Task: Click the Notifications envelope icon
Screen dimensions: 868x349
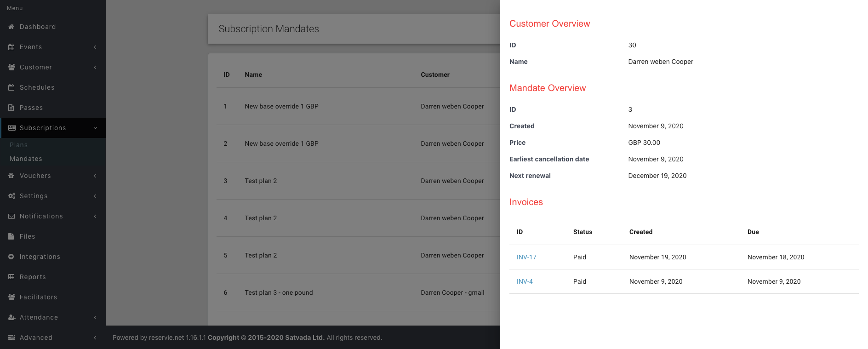Action: [x=11, y=216]
